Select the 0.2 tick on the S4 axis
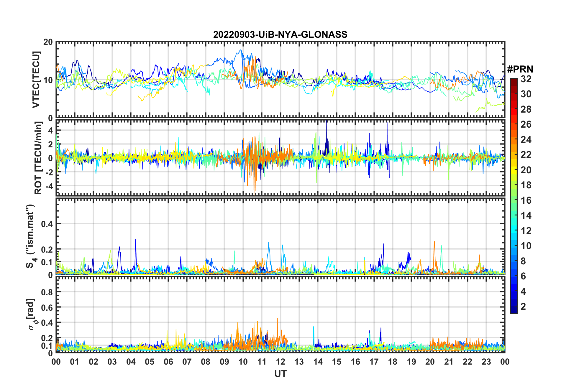Image resolution: width=561 pixels, height=392 pixels. pos(47,249)
